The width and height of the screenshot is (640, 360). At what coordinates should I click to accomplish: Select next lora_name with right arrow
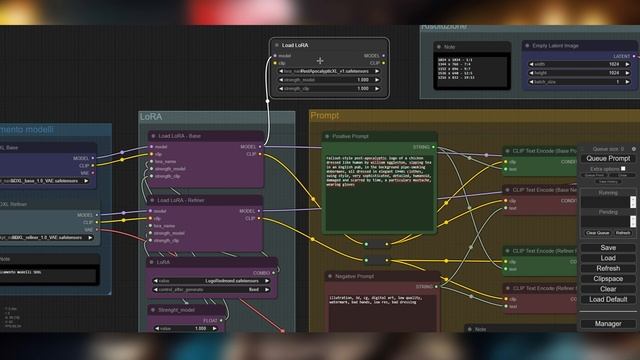(x=377, y=71)
